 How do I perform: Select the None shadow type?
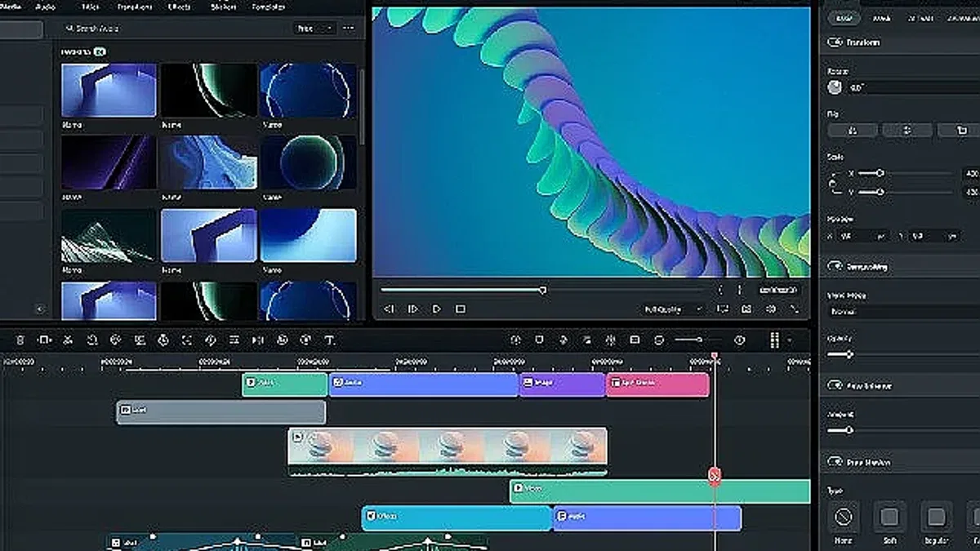[844, 517]
